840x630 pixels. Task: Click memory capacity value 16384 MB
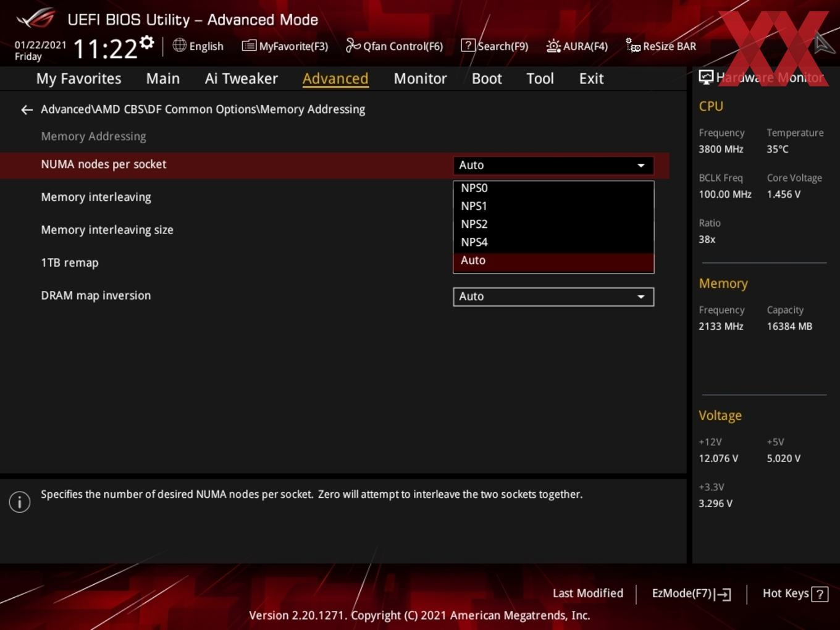tap(789, 326)
